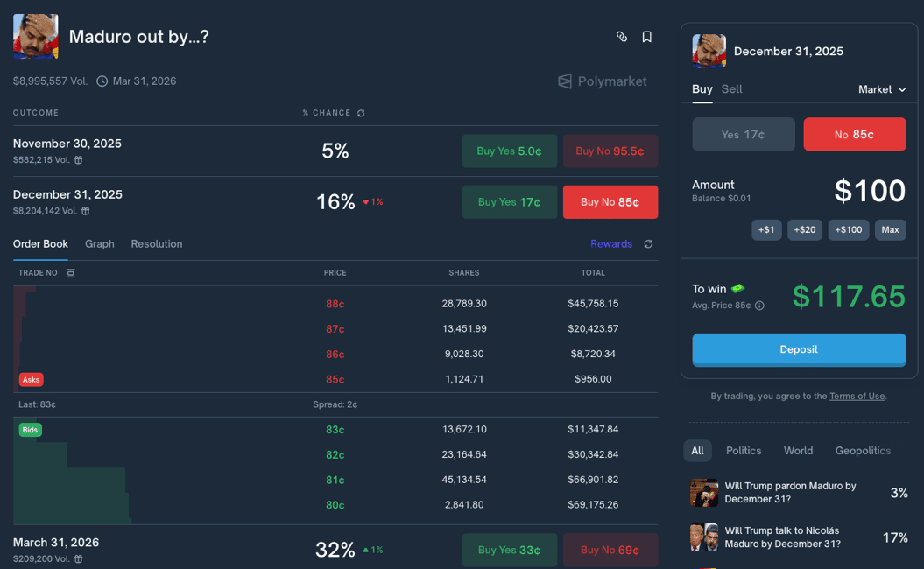The height and width of the screenshot is (569, 924).
Task: Click the Avg. Price info icon
Action: click(759, 306)
